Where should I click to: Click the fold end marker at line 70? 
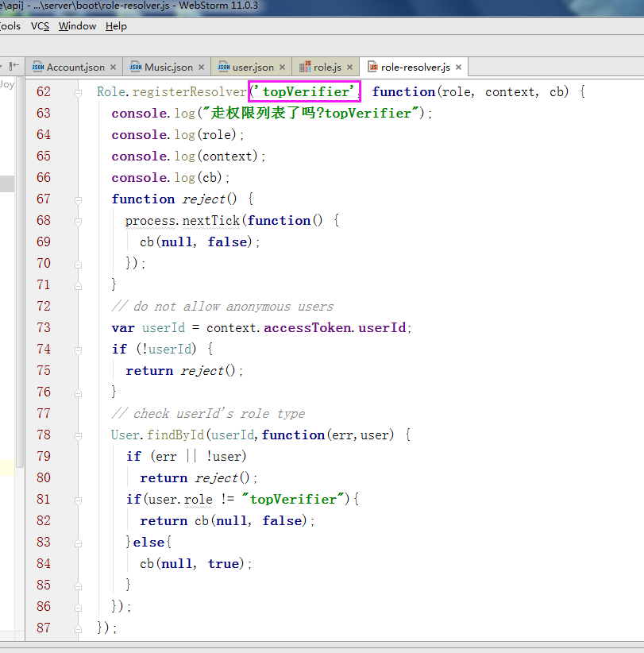point(79,265)
